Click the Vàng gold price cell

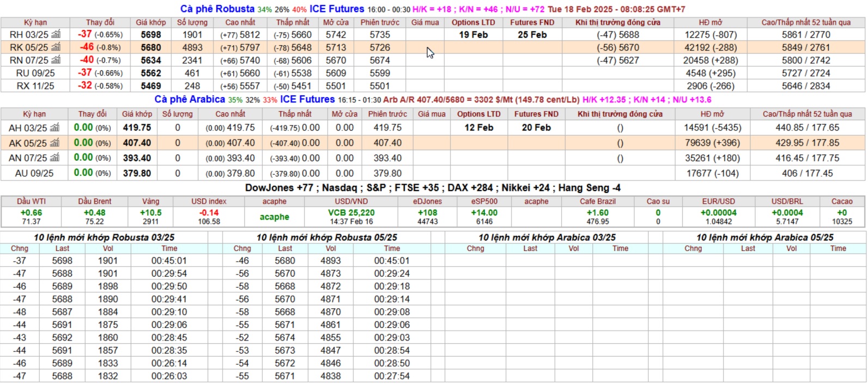click(x=150, y=217)
